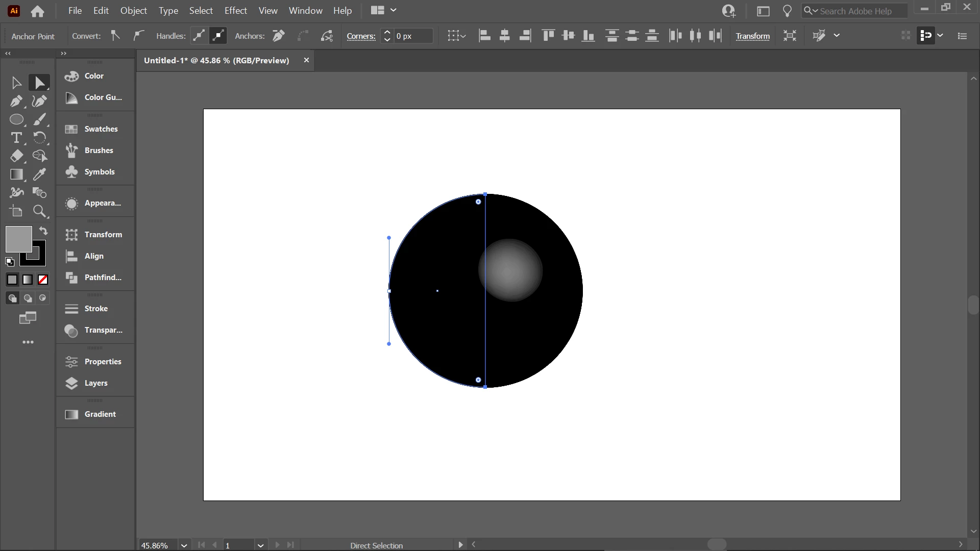
Task: Open the Effect menu
Action: click(235, 10)
